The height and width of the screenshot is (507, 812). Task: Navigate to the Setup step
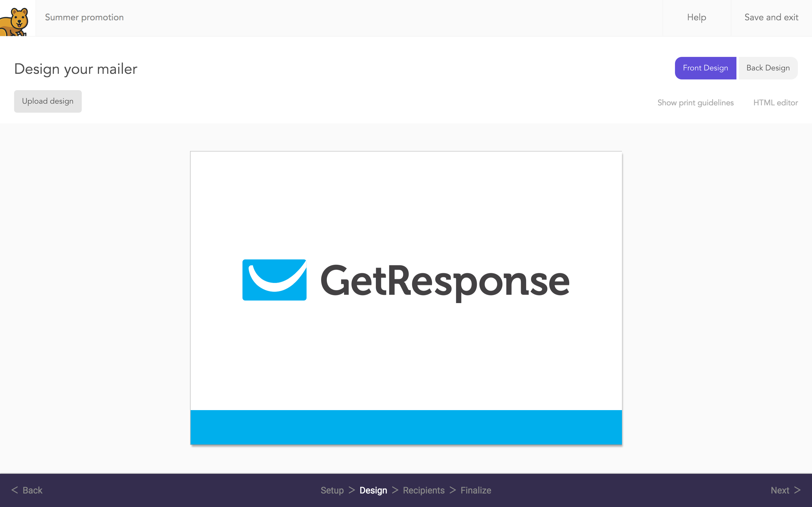coord(332,490)
